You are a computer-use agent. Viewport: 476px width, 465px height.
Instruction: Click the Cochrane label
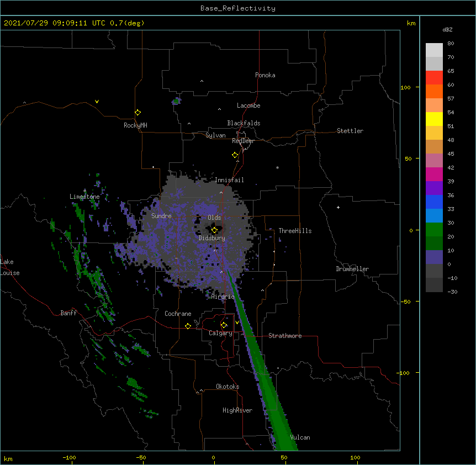[x=178, y=314]
